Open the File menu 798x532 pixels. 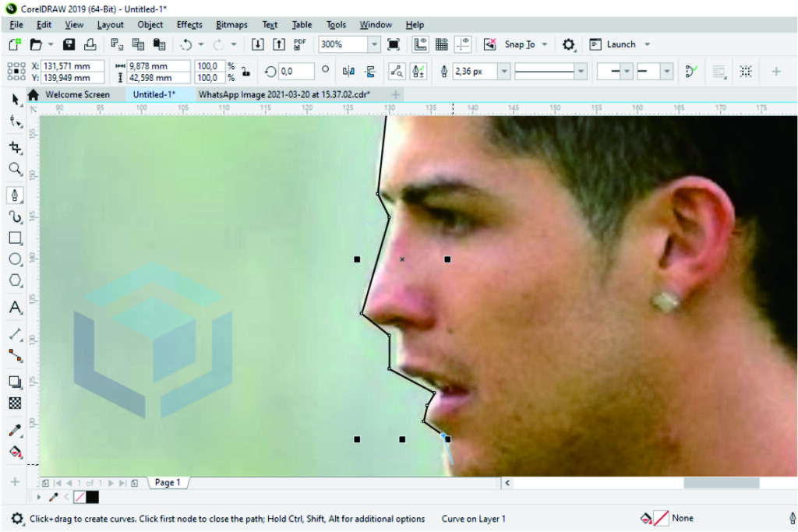click(x=16, y=24)
